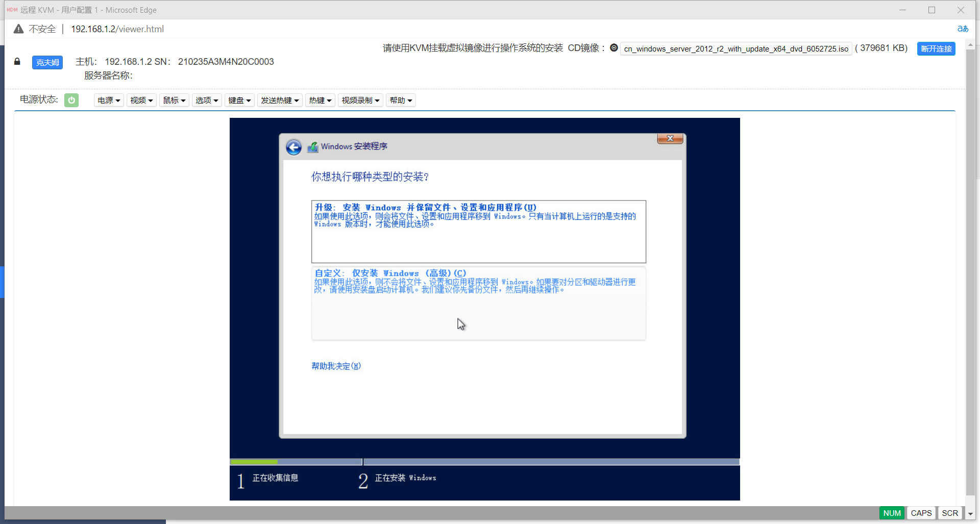The image size is (980, 524).
Task: Open the 视频 dropdown menu
Action: tap(141, 100)
